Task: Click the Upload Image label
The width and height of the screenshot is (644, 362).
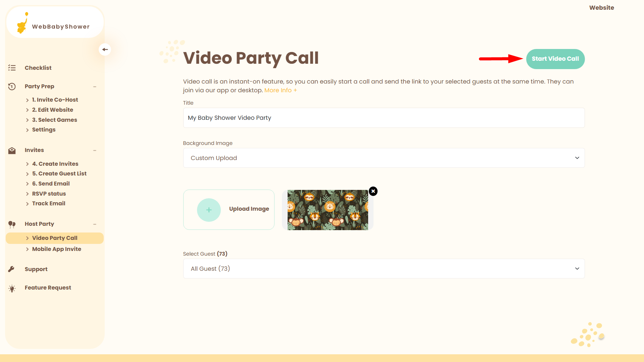Action: pos(249,209)
